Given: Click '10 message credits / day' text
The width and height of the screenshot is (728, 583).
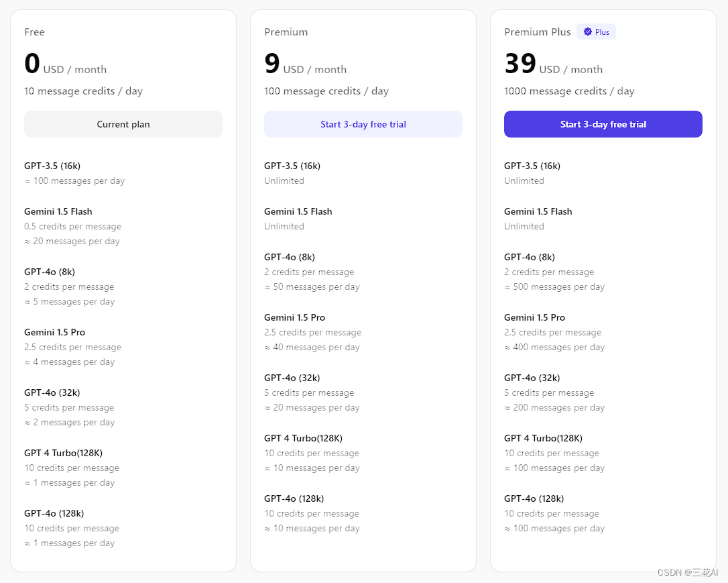Looking at the screenshot, I should pyautogui.click(x=84, y=91).
